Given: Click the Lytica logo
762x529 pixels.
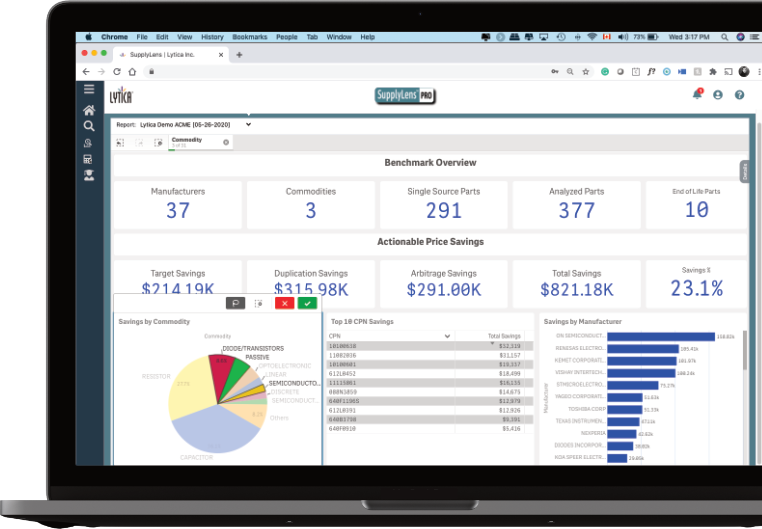Looking at the screenshot, I should [x=121, y=95].
